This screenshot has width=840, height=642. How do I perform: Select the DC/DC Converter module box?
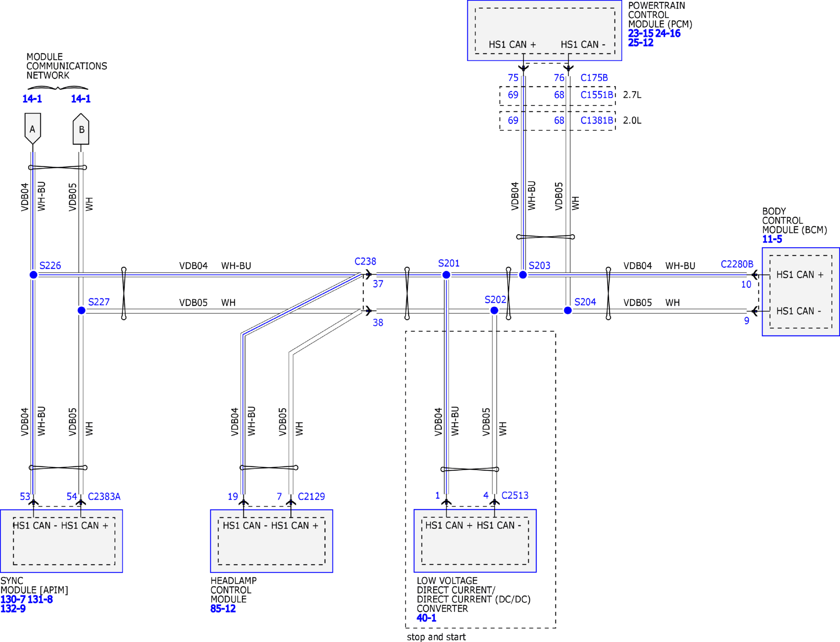click(x=475, y=541)
